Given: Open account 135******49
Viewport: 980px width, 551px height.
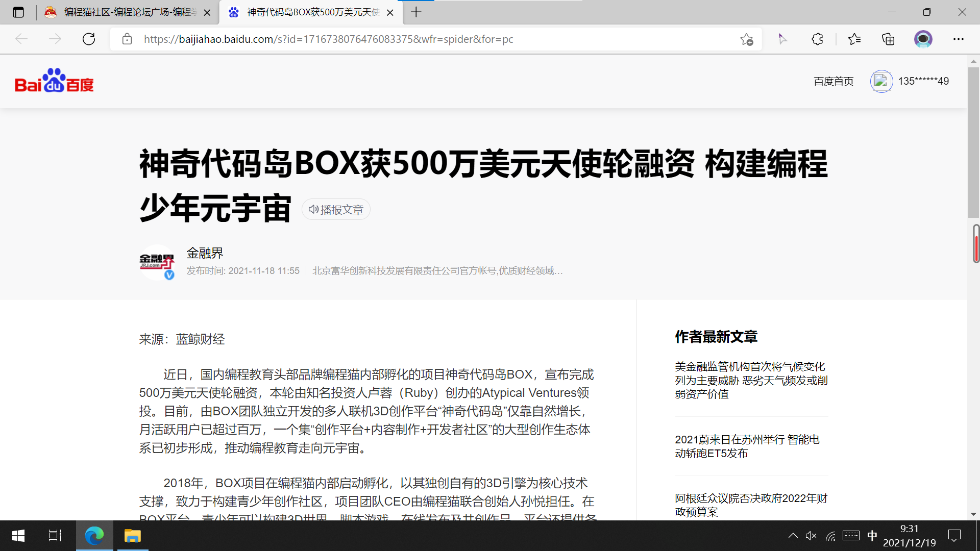Looking at the screenshot, I should 923,81.
